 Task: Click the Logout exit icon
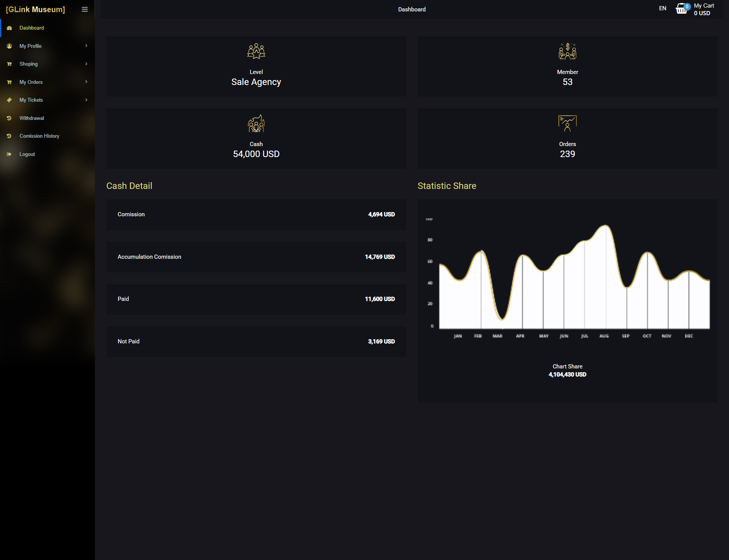[x=9, y=154]
